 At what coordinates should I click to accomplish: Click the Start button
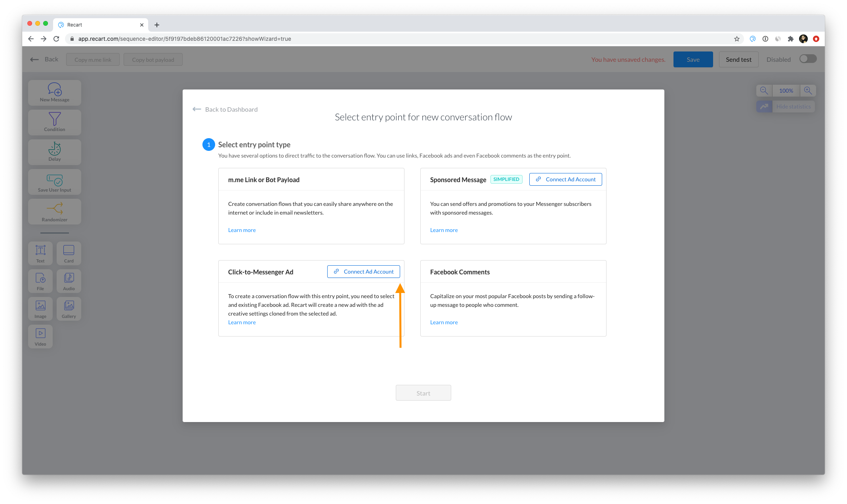pyautogui.click(x=423, y=393)
